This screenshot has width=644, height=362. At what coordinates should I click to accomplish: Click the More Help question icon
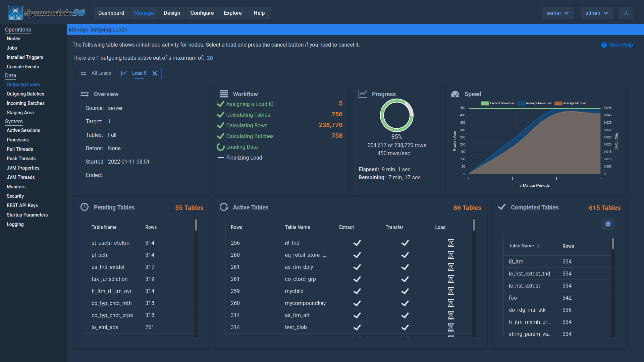(x=604, y=45)
